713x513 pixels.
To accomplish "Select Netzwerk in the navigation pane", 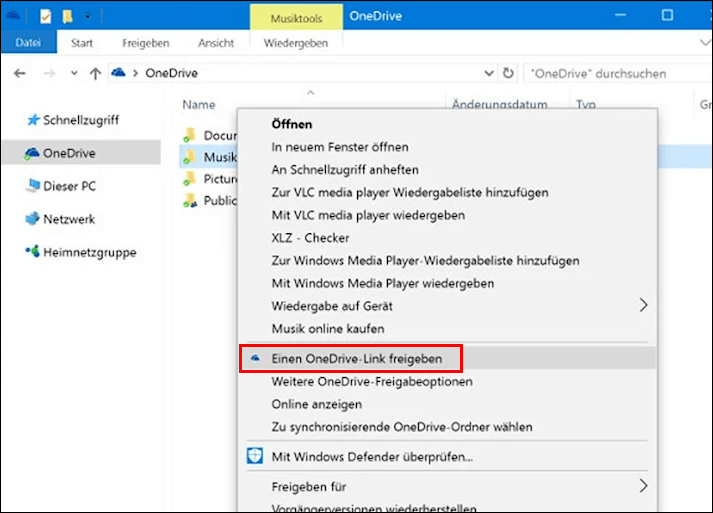I will (x=81, y=219).
